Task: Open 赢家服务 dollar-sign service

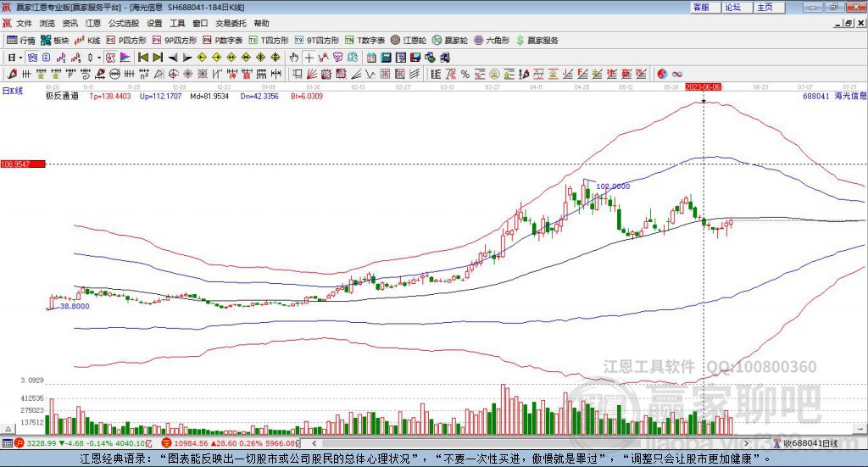Action: tap(537, 41)
